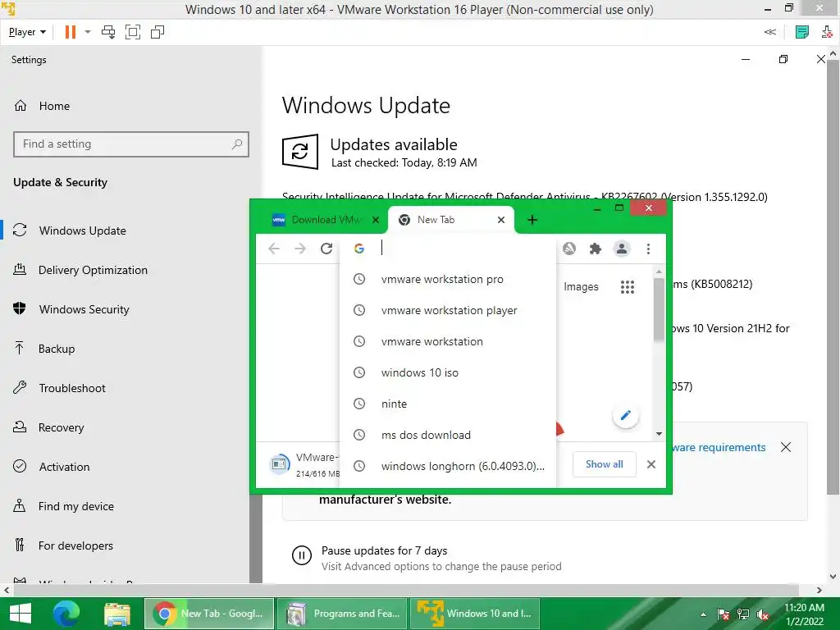The image size is (840, 630).
Task: Open the Player menu
Action: pyautogui.click(x=27, y=32)
